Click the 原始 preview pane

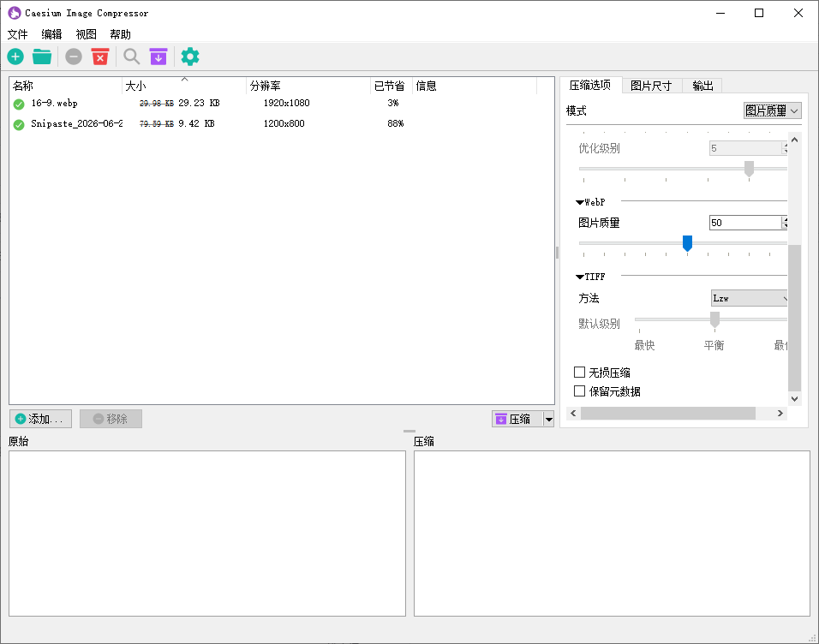tap(206, 534)
